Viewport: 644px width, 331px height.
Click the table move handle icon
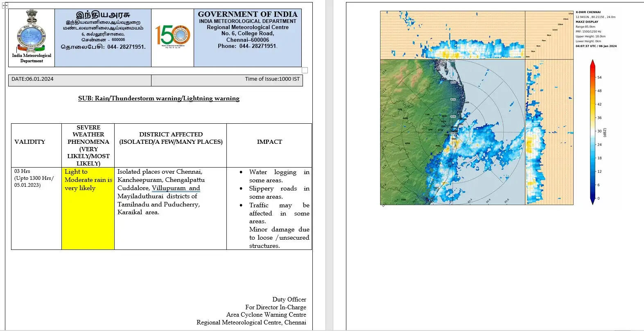(x=5, y=5)
